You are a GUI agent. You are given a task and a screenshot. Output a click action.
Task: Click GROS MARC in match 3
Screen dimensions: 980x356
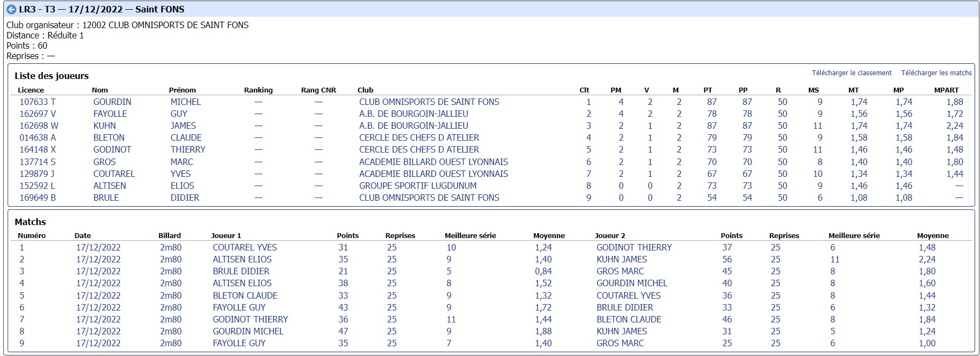point(620,271)
